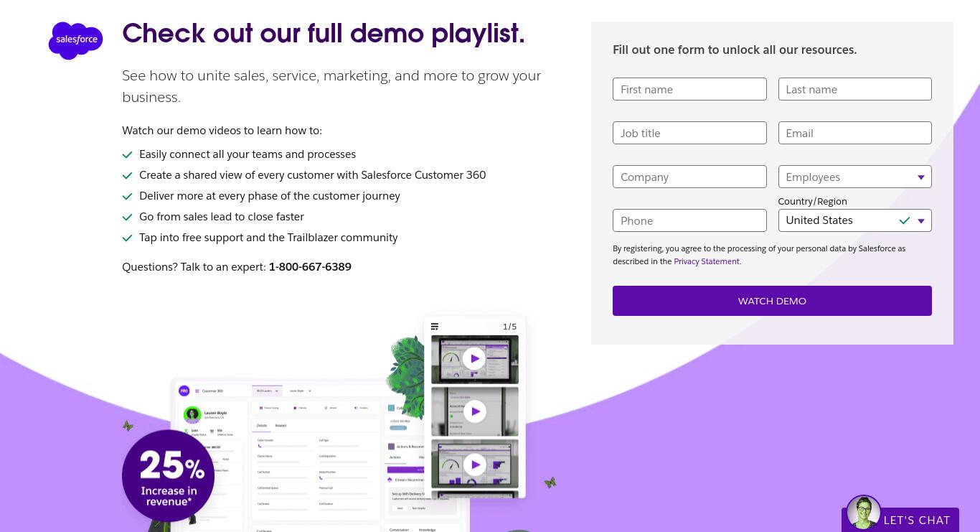
Task: Play the third demo video thumbnail
Action: (x=474, y=465)
